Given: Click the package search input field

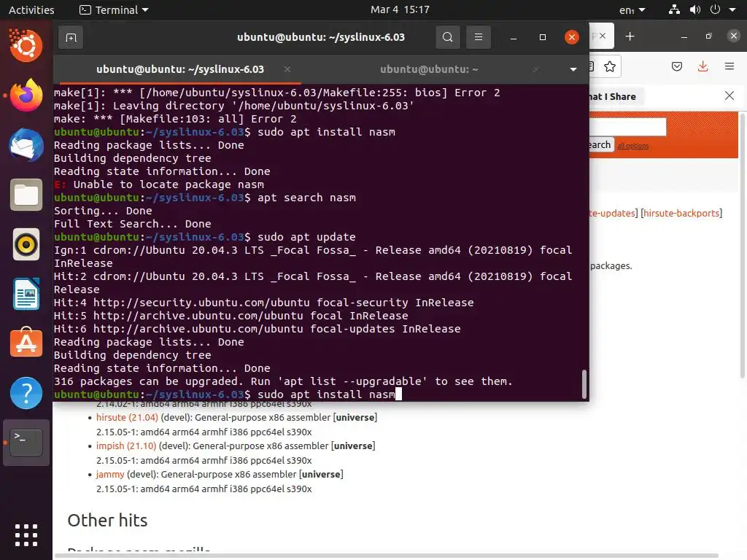Looking at the screenshot, I should pos(628,127).
